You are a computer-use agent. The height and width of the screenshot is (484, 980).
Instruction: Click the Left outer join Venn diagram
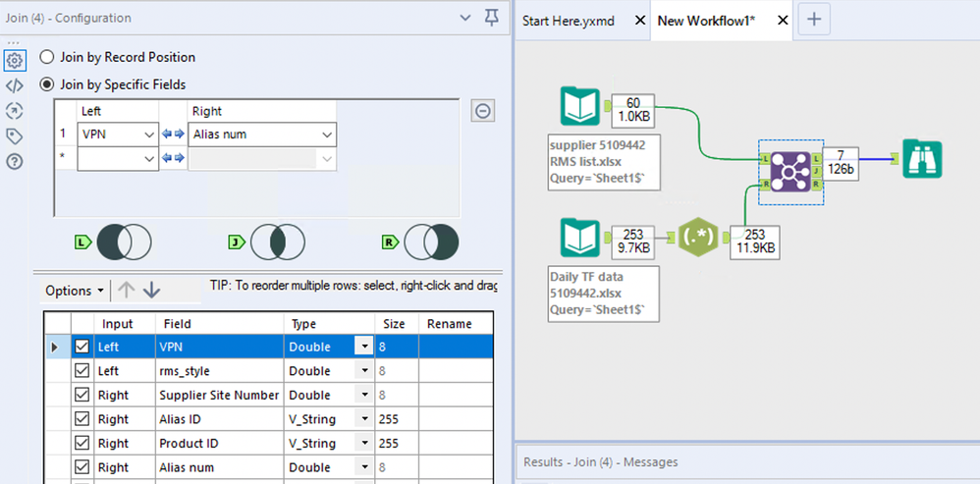[x=125, y=242]
